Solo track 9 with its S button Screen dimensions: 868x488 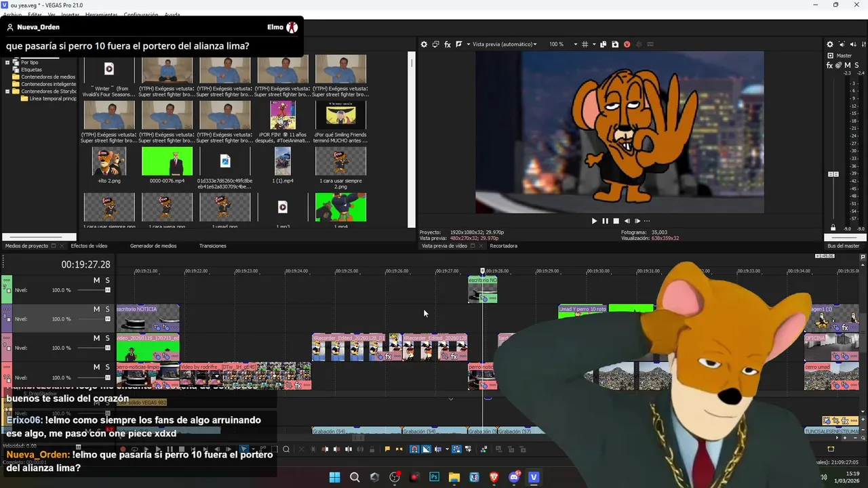[x=107, y=338]
